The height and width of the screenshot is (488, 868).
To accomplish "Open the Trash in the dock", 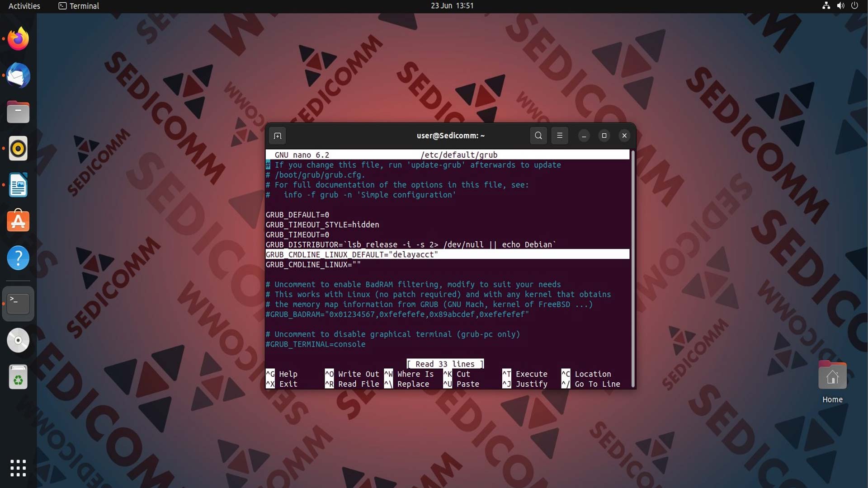I will (x=18, y=377).
